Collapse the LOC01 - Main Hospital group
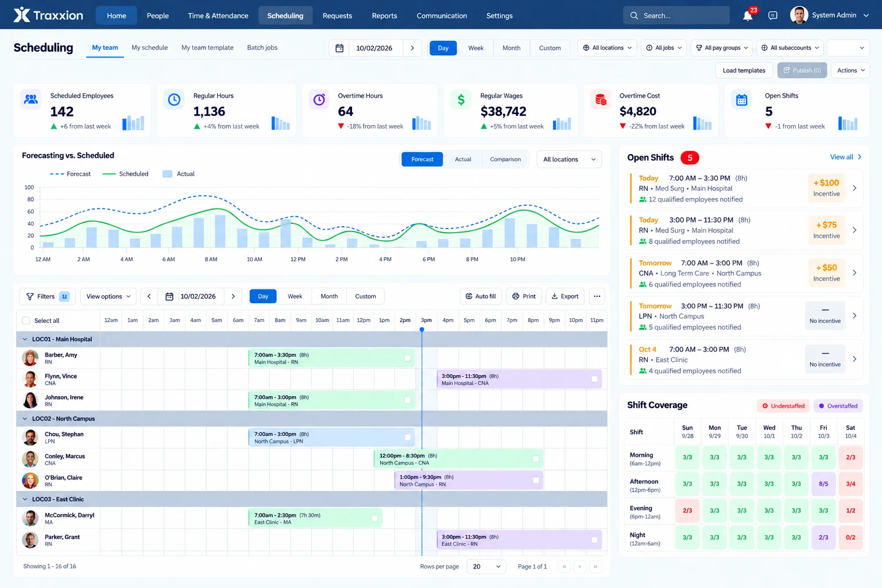Image resolution: width=882 pixels, height=588 pixels. [25, 339]
